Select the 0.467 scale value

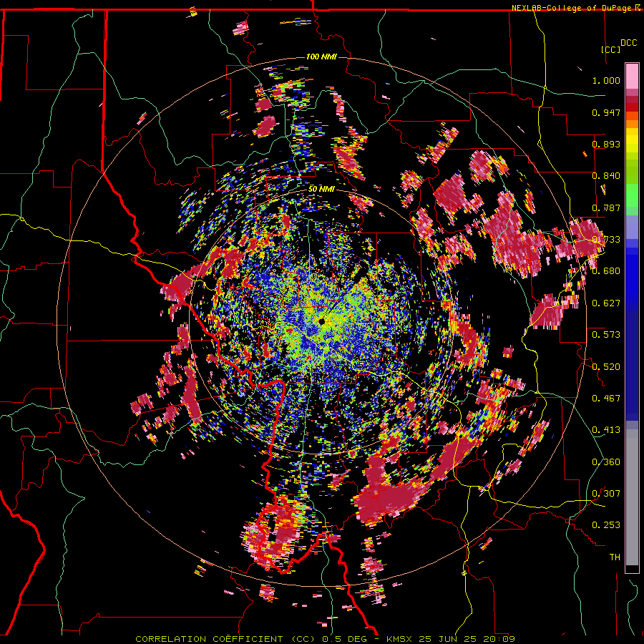pyautogui.click(x=606, y=399)
